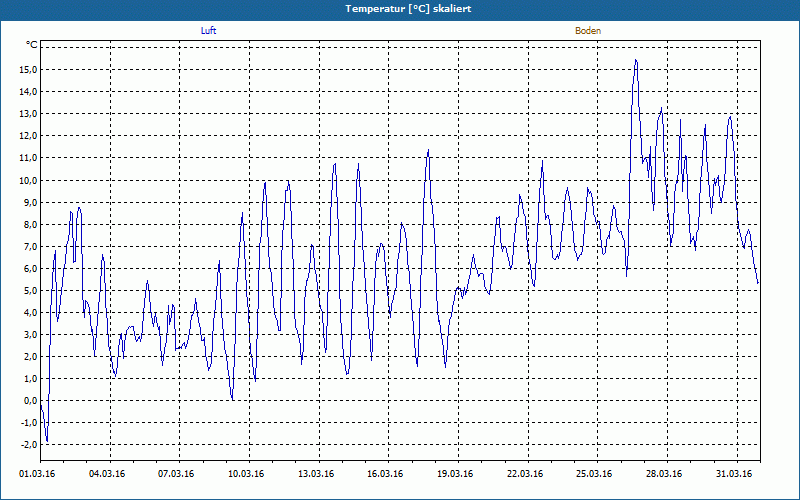Click the 22.03.16 date label
The width and height of the screenshot is (800, 500).
point(525,474)
